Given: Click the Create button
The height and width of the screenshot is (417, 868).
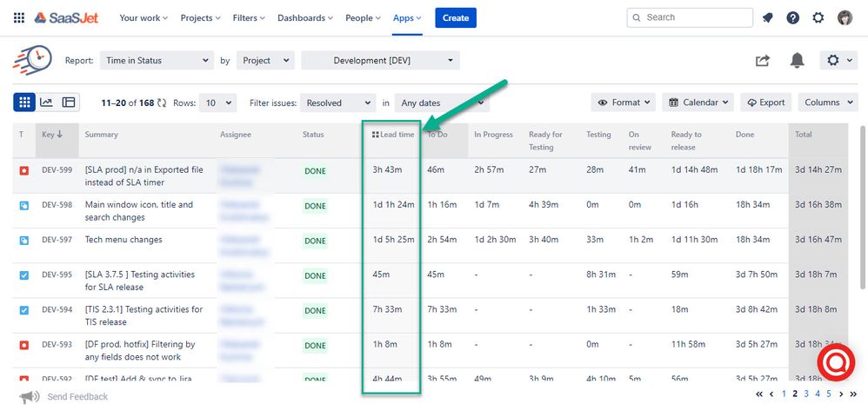Looking at the screenshot, I should tap(456, 17).
